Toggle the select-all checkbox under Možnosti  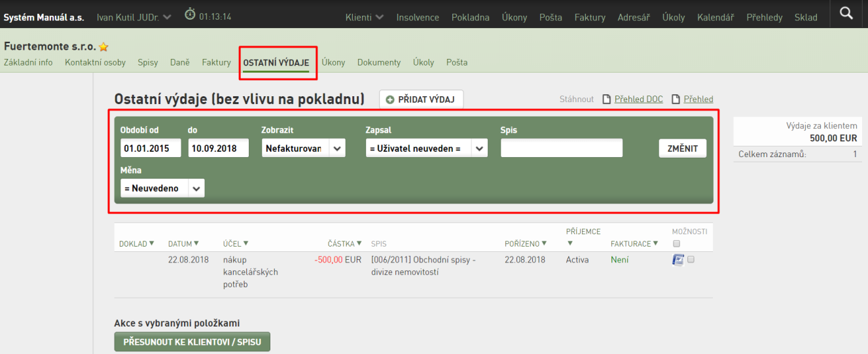(676, 243)
